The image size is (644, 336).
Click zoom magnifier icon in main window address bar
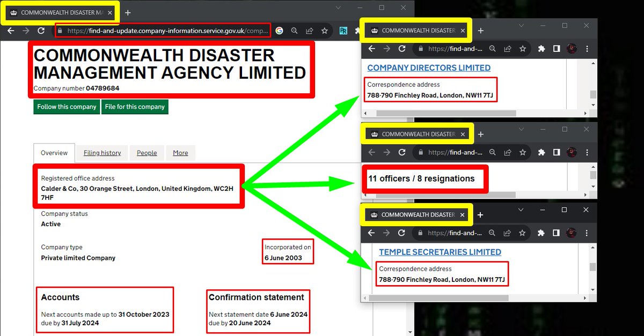tap(294, 31)
